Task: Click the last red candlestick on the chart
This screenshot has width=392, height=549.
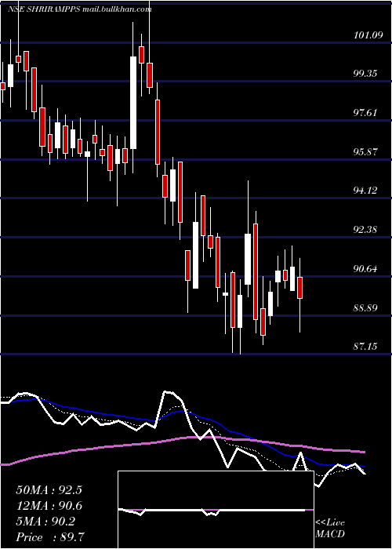Action: point(299,288)
